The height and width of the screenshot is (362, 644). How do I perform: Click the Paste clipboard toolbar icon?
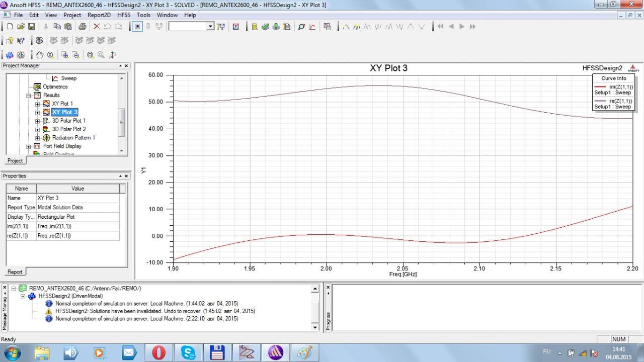pyautogui.click(x=67, y=27)
